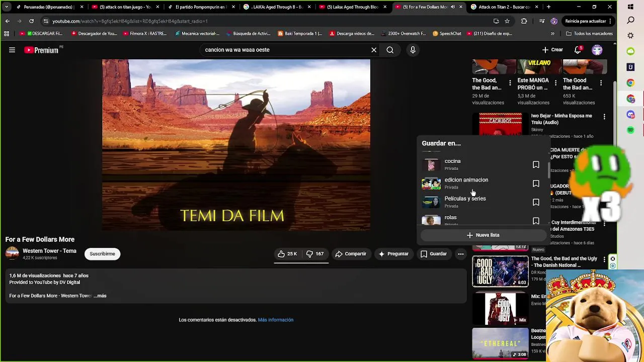
Task: Create a playlist with Nueva lista
Action: tap(483, 235)
